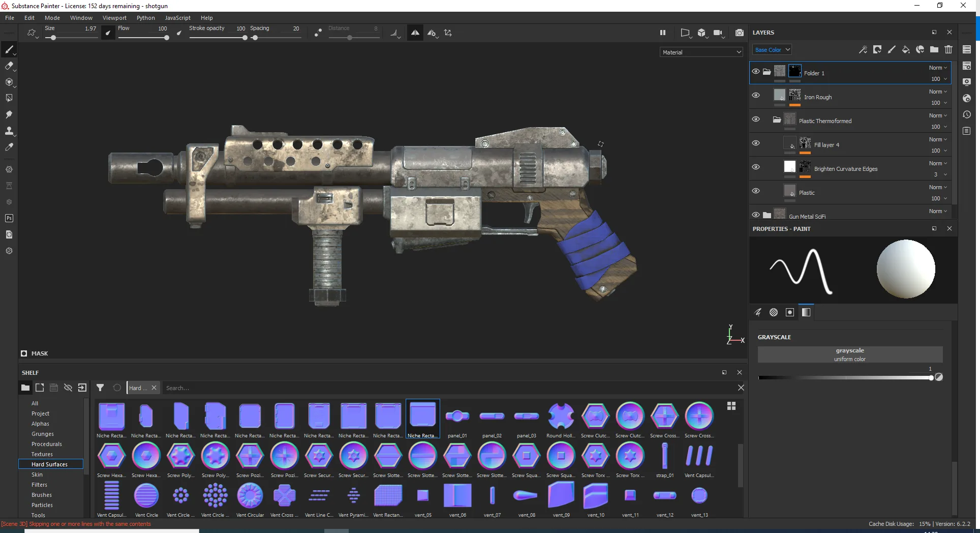Hide the Folder 1 layer
Image resolution: width=980 pixels, height=533 pixels.
756,71
